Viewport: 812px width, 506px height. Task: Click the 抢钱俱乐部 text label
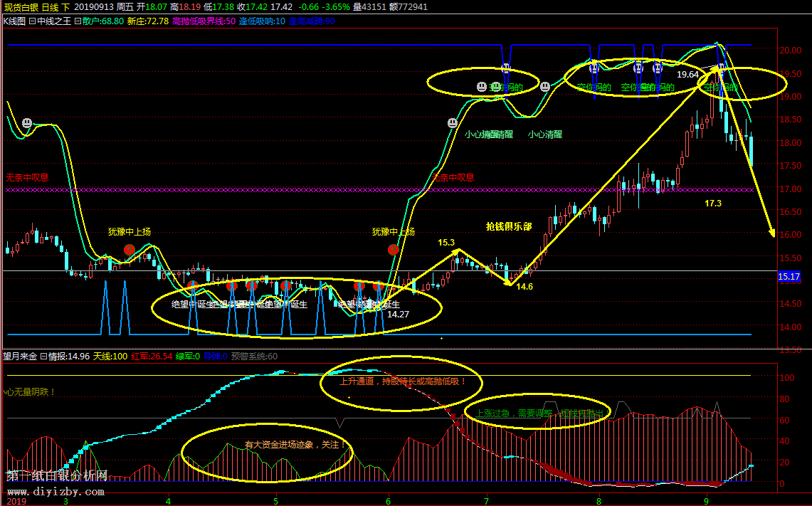508,226
